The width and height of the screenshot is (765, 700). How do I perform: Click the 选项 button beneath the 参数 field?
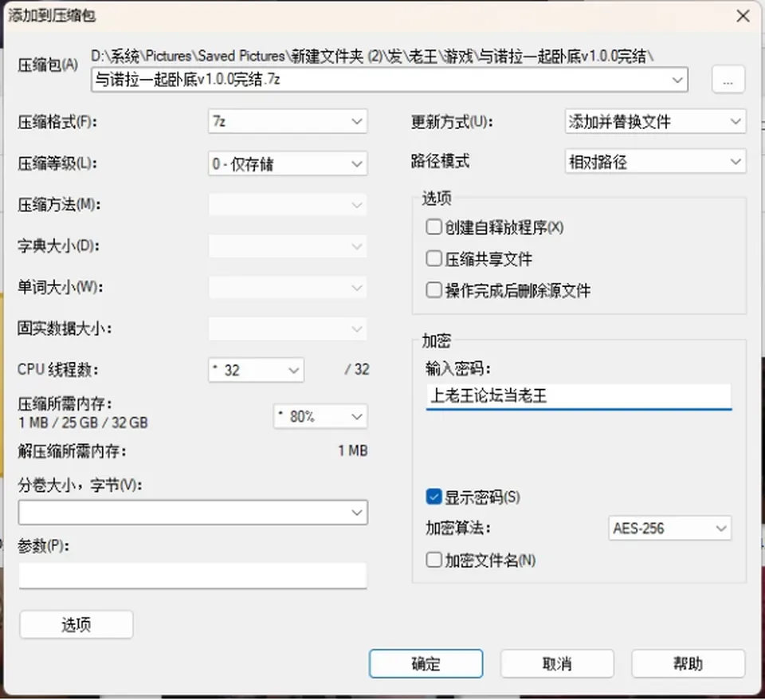(x=76, y=624)
